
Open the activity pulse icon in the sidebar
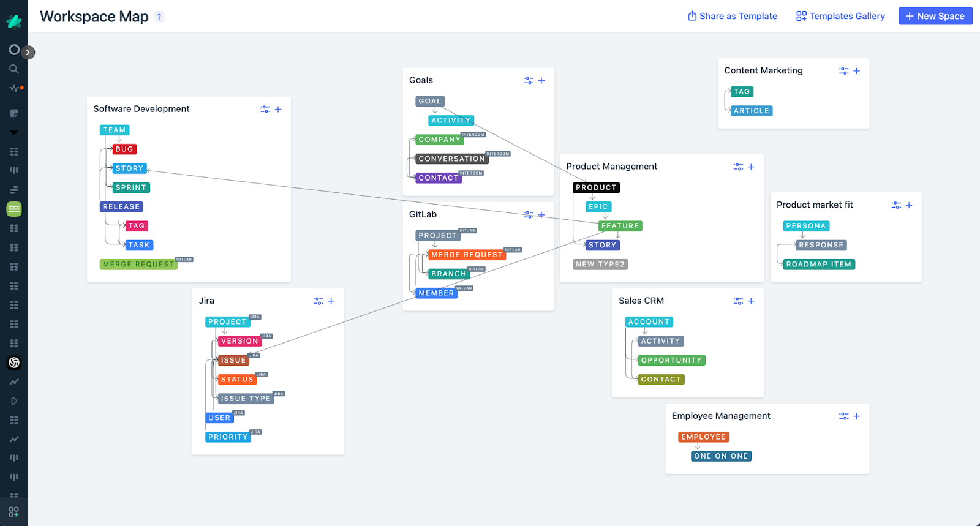(x=16, y=88)
